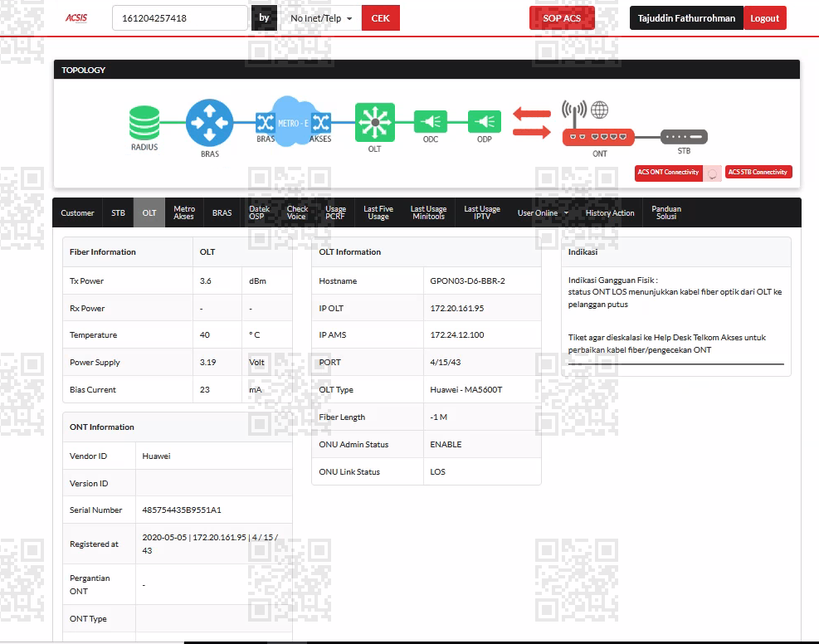Click the Hostname value GPON03-D6-BBR-2

(x=467, y=281)
